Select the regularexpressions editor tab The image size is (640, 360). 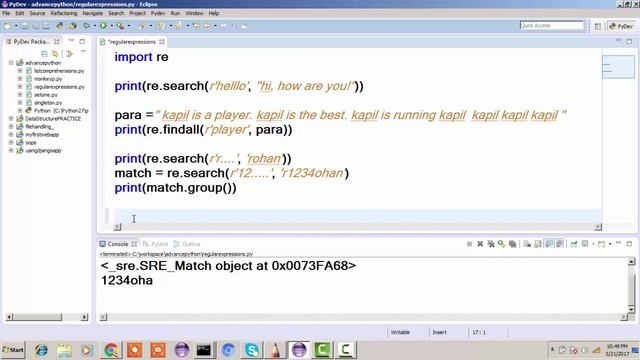(x=132, y=42)
